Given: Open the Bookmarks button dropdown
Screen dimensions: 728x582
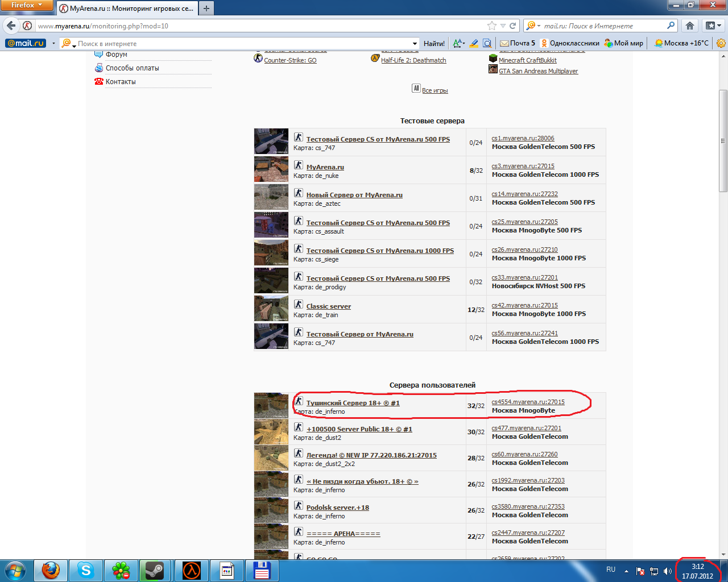Looking at the screenshot, I should pyautogui.click(x=713, y=26).
